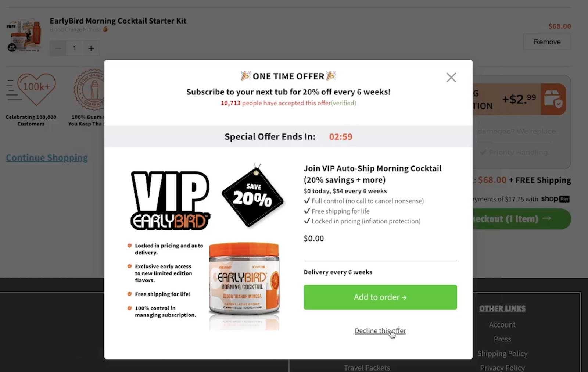Click the VIP EarlyBird logo image
Image resolution: width=588 pixels, height=372 pixels.
[170, 201]
